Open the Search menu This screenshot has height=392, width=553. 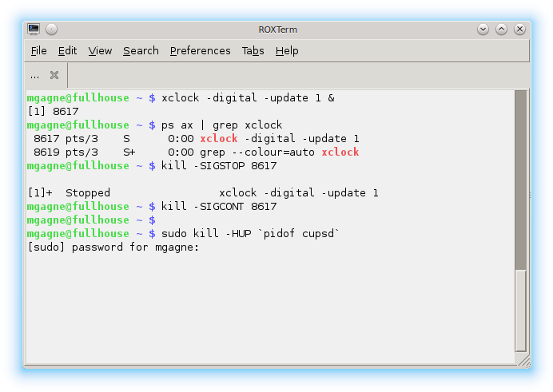[x=141, y=50]
